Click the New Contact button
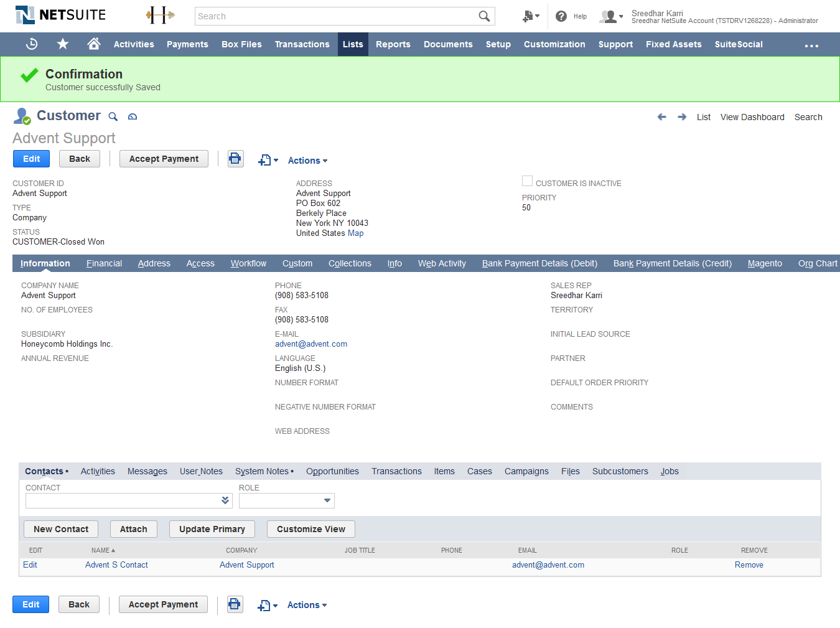 tap(61, 529)
